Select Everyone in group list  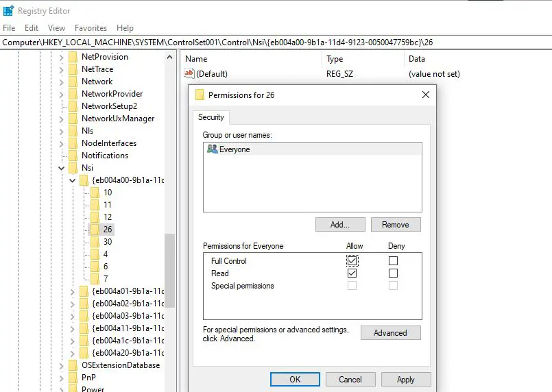pos(313,149)
